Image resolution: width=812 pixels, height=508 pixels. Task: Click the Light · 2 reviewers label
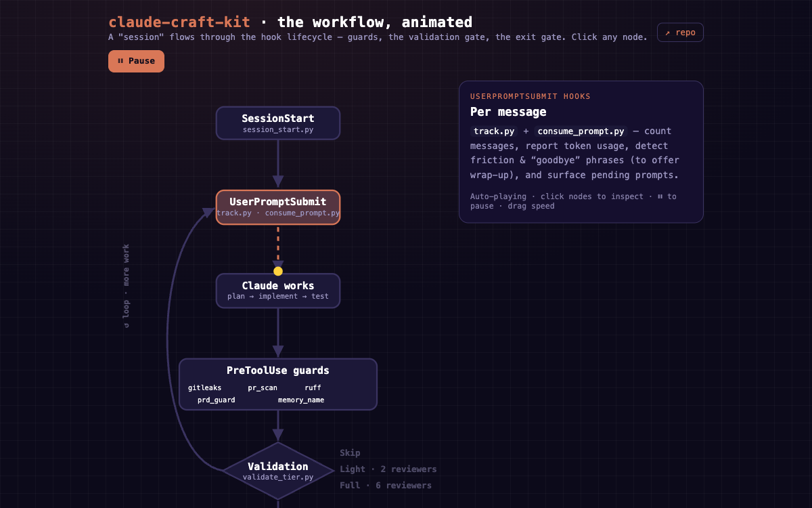coord(388,469)
